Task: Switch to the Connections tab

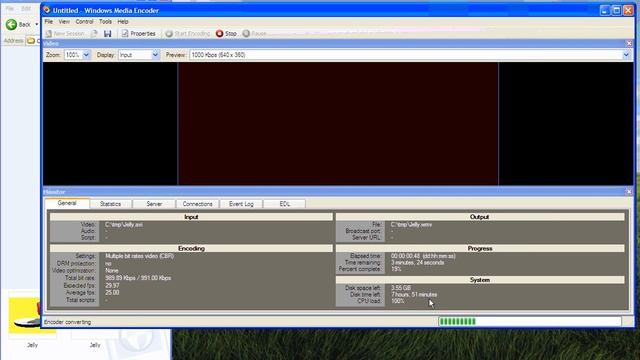Action: pyautogui.click(x=198, y=204)
